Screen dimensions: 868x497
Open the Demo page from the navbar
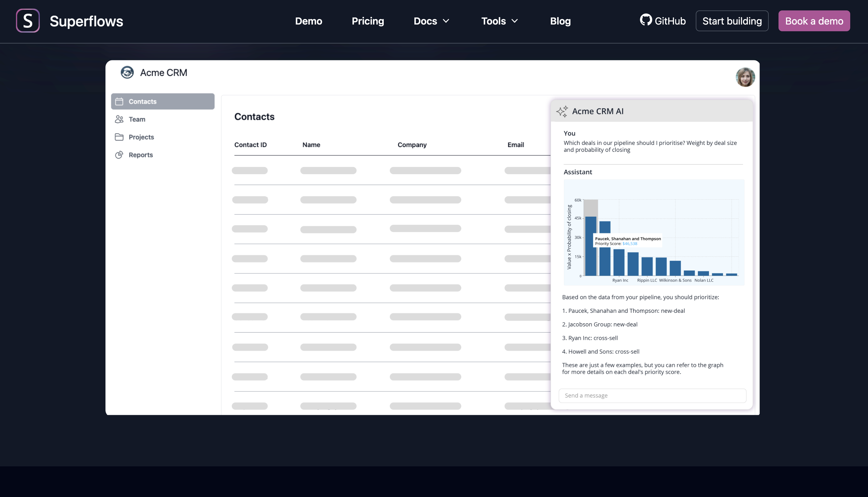[x=308, y=21]
